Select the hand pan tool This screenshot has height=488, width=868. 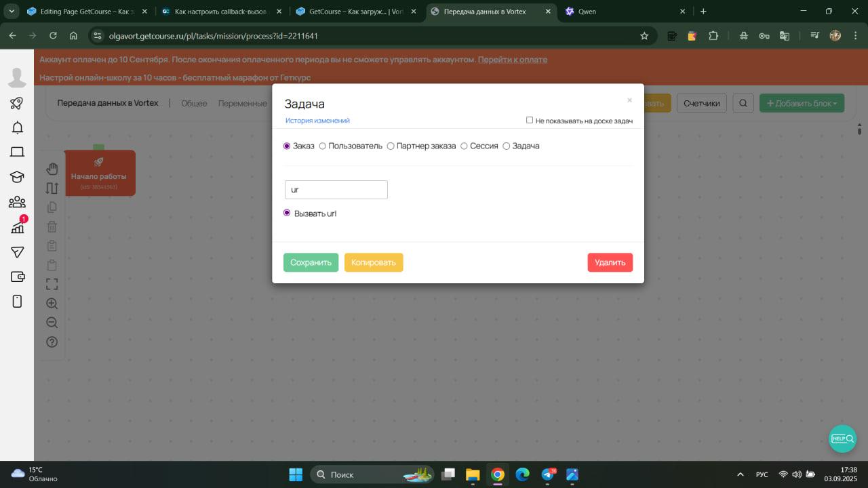[x=52, y=169]
